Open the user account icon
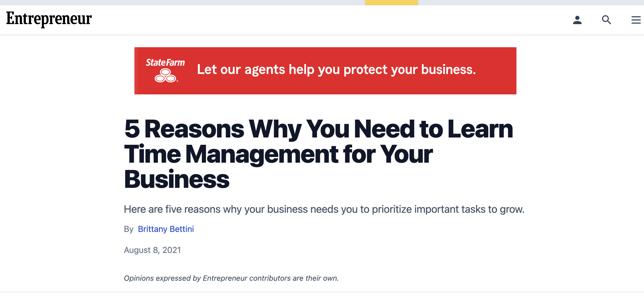Viewport: 644px width, 297px height. coord(577,20)
